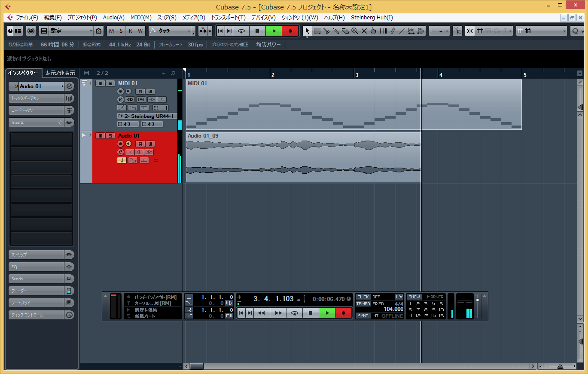Click SHOW markers button on transport
This screenshot has height=374, width=588.
414,297
